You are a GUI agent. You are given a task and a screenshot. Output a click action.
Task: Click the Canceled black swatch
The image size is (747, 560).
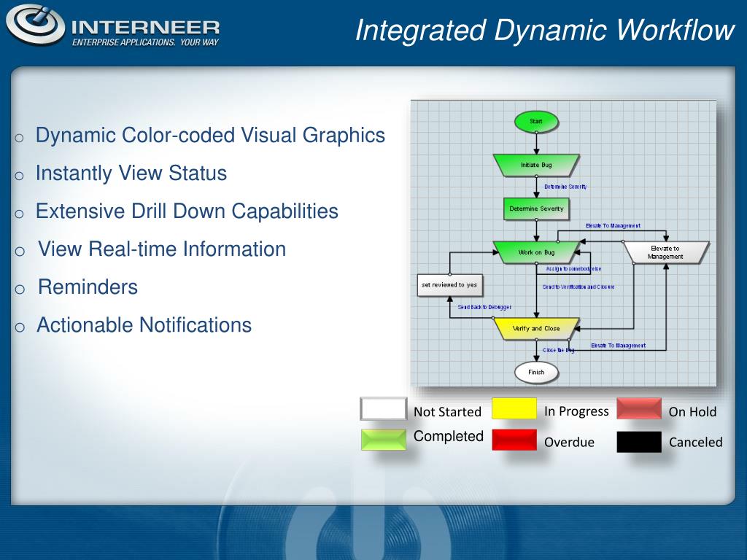coord(639,442)
